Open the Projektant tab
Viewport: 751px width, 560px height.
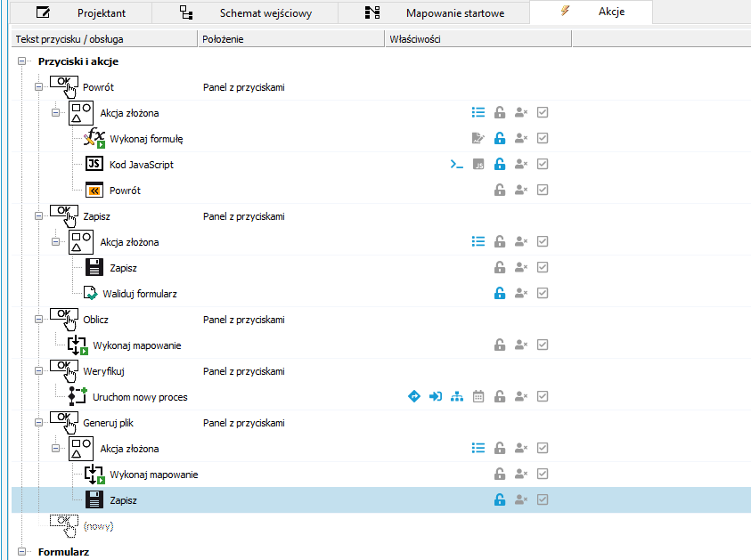tap(81, 13)
